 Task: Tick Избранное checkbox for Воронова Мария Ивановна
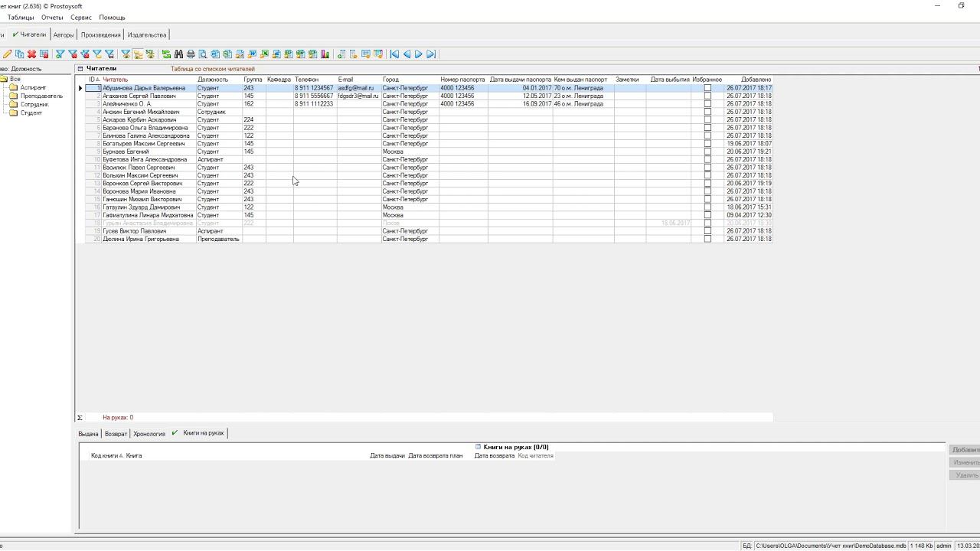click(x=707, y=191)
